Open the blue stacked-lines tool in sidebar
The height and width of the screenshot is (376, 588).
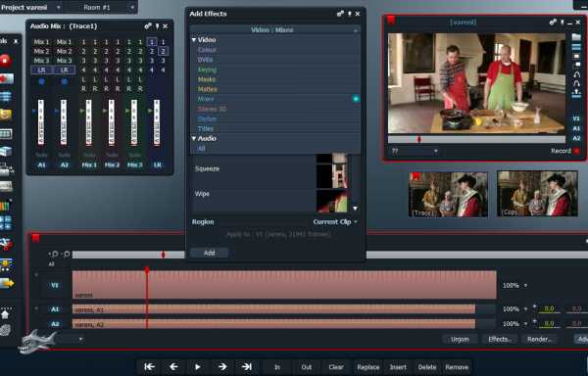(x=6, y=96)
